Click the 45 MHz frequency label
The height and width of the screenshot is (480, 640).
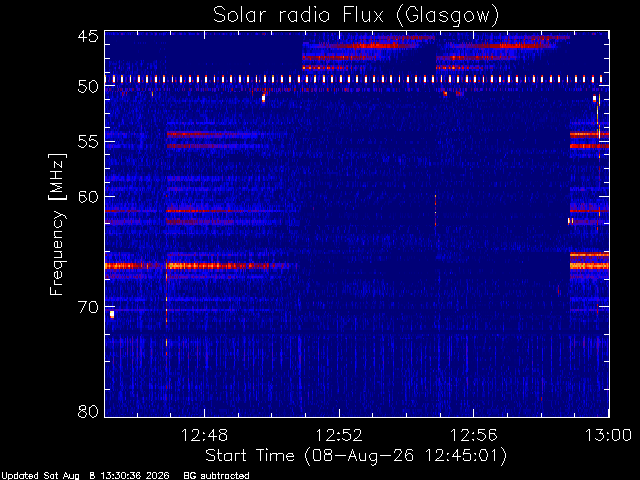point(88,37)
